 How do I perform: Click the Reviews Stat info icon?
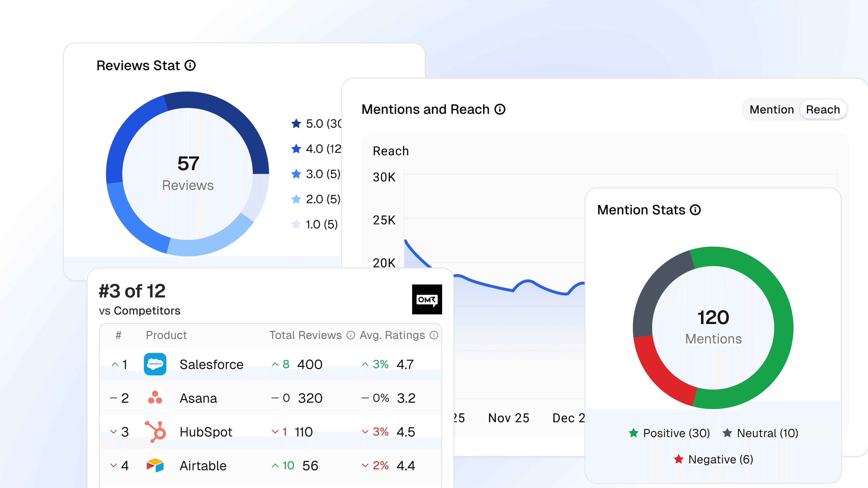click(x=190, y=65)
